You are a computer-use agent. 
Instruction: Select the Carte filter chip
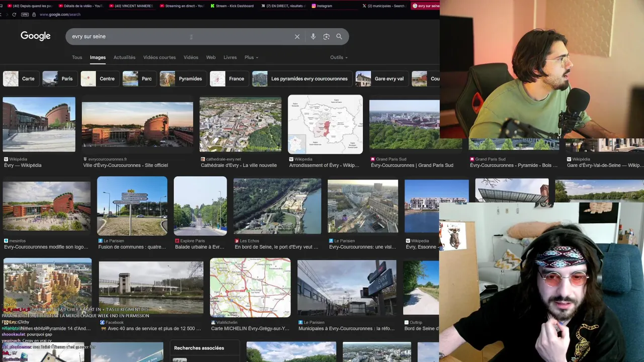click(x=21, y=78)
